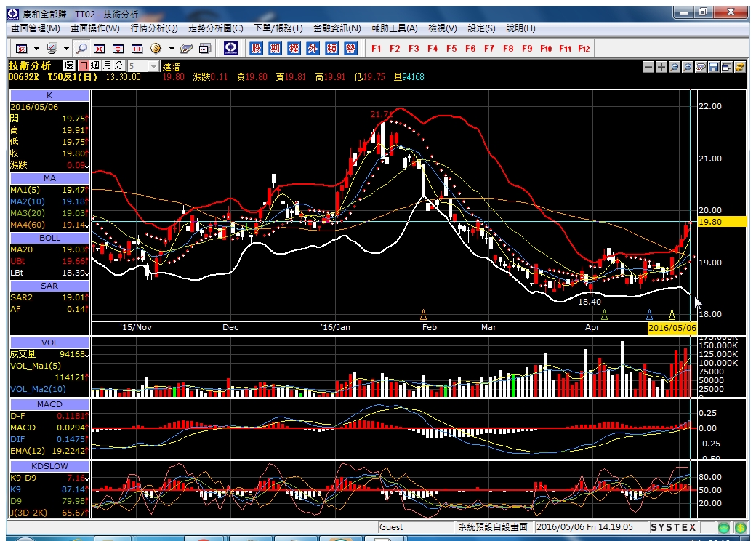
Task: Select the 月 monthly period toggle
Action: [x=107, y=65]
